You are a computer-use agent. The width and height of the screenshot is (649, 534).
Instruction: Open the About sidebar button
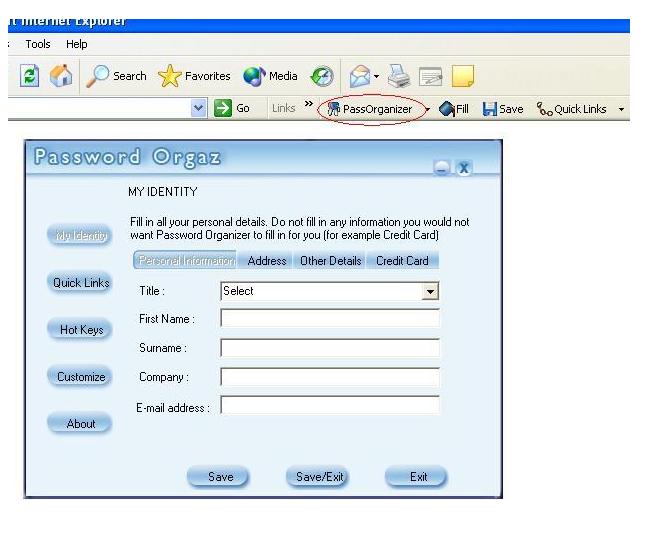[x=80, y=424]
